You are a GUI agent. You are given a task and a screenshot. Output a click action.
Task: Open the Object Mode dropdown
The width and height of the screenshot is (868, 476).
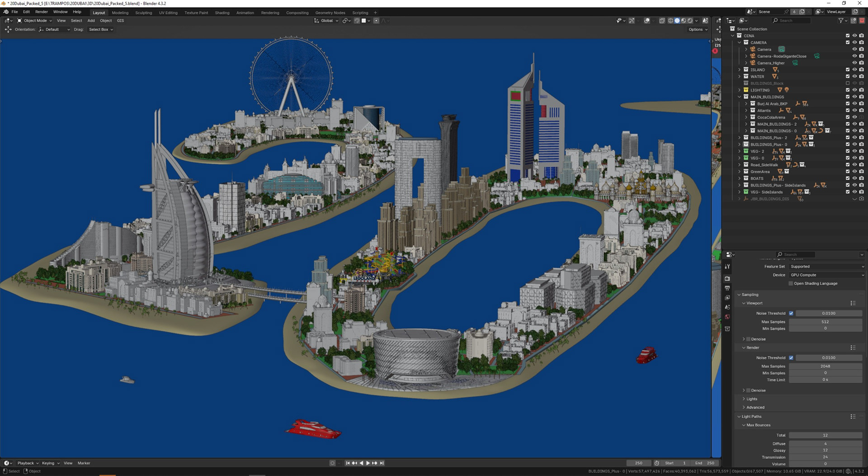[x=34, y=20]
